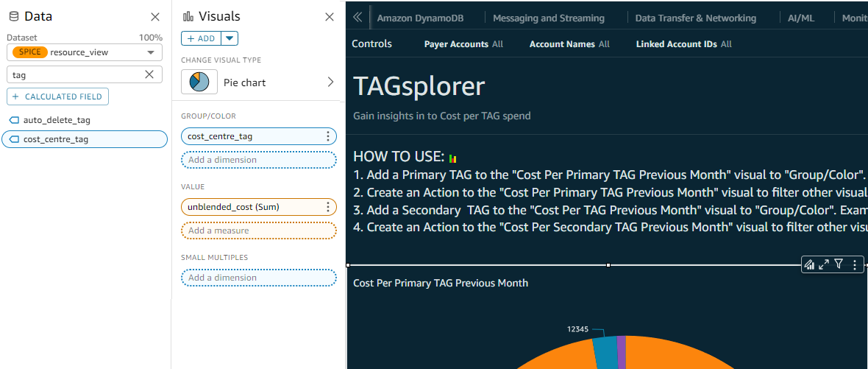Click the TAGsplorer heading text
This screenshot has width=868, height=369.
tap(419, 86)
